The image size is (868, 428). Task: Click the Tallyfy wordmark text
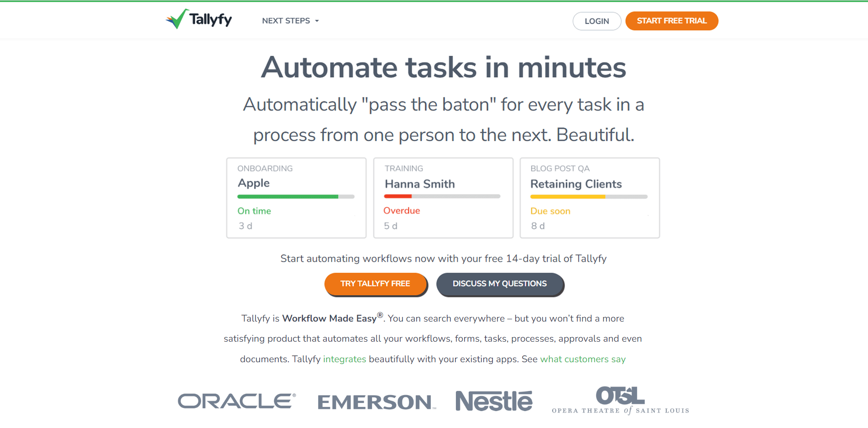[211, 20]
